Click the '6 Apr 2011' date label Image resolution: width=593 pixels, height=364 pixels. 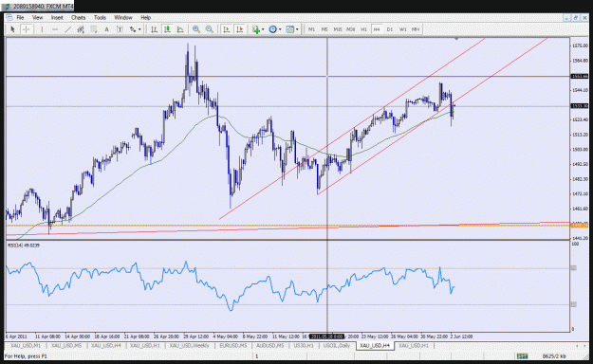16,337
